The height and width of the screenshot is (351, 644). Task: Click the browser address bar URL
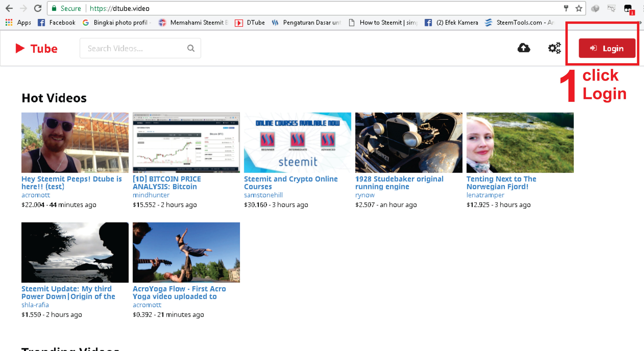(x=120, y=9)
